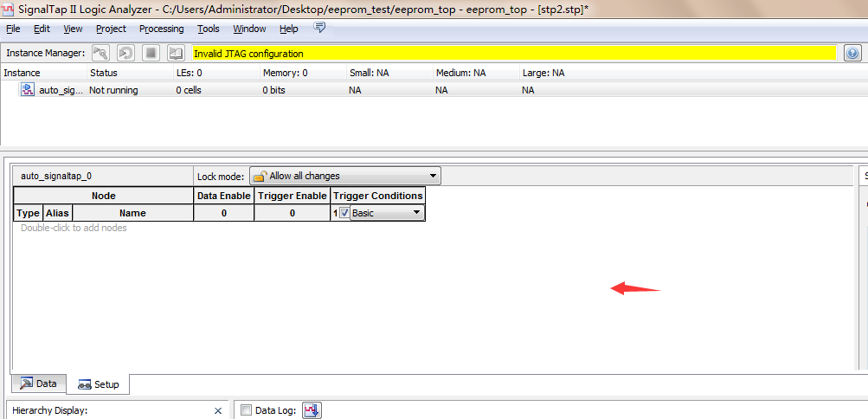Open the View menu

click(73, 29)
